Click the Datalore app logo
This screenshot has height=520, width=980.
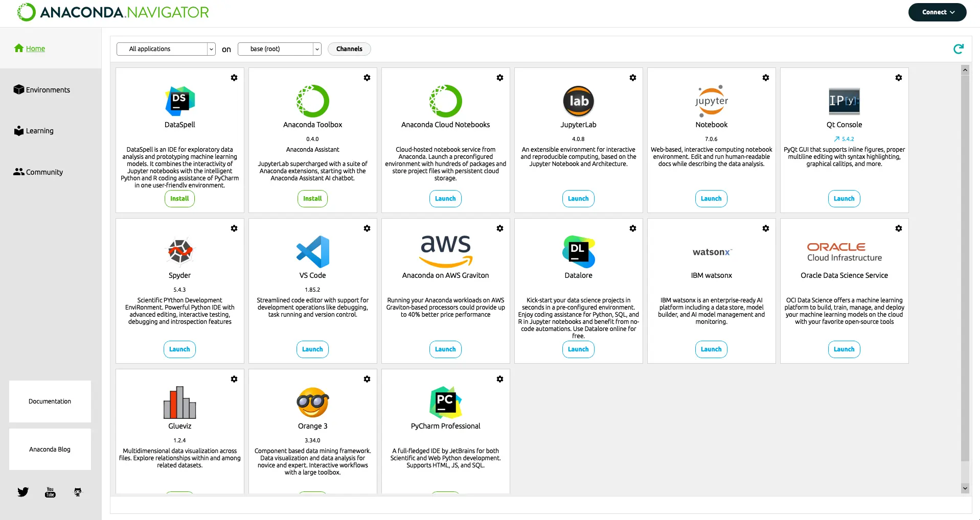(579, 251)
